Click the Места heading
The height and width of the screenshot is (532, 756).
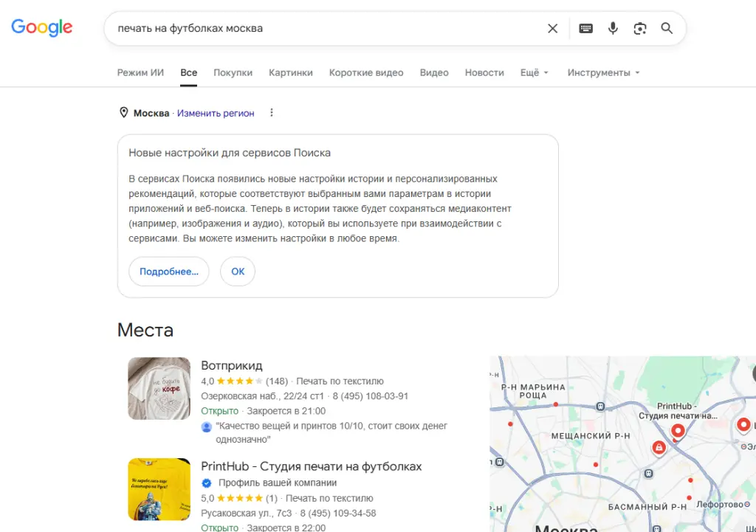click(x=145, y=330)
